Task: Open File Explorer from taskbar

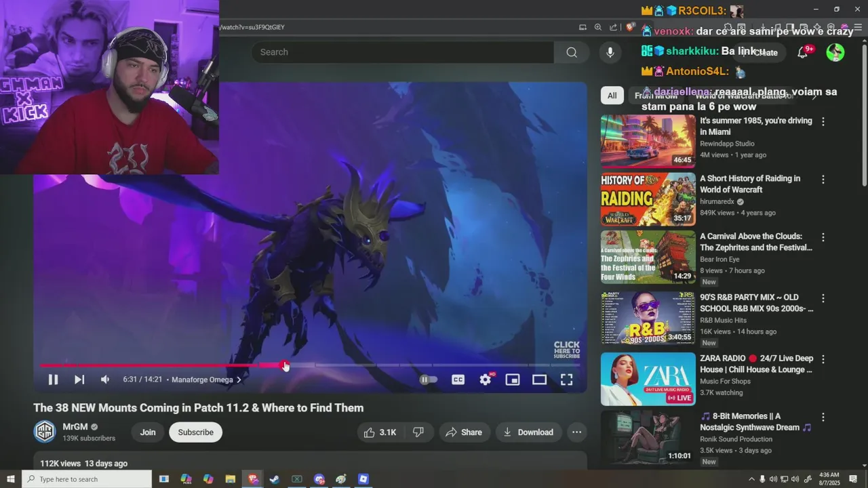Action: point(230,479)
